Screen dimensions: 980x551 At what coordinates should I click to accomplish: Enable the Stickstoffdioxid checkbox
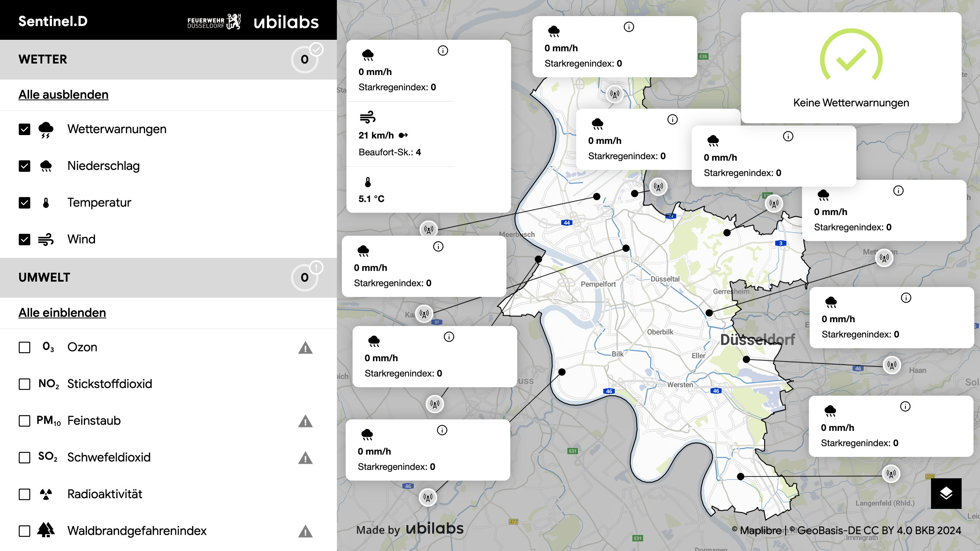24,384
